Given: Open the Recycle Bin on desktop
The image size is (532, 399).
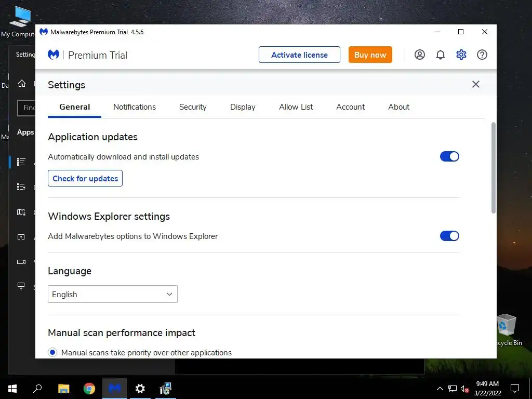Looking at the screenshot, I should pyautogui.click(x=508, y=330).
